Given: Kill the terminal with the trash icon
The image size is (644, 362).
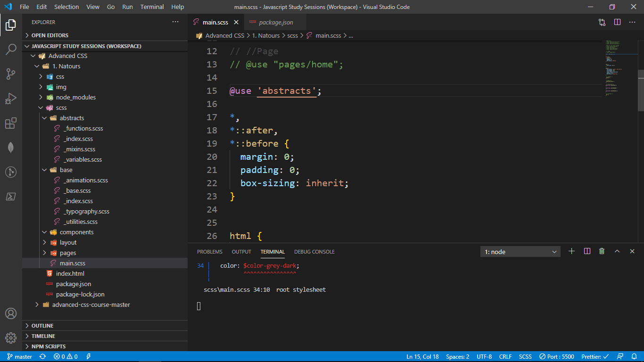Looking at the screenshot, I should [x=602, y=251].
